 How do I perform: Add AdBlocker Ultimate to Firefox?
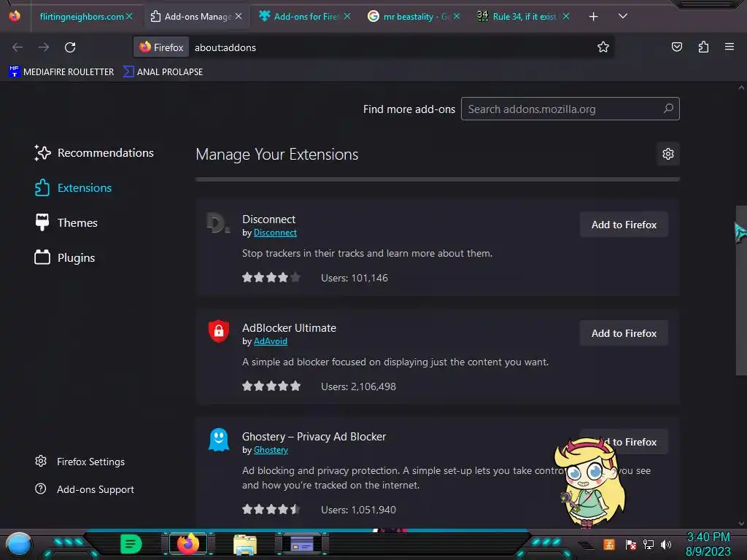(624, 333)
